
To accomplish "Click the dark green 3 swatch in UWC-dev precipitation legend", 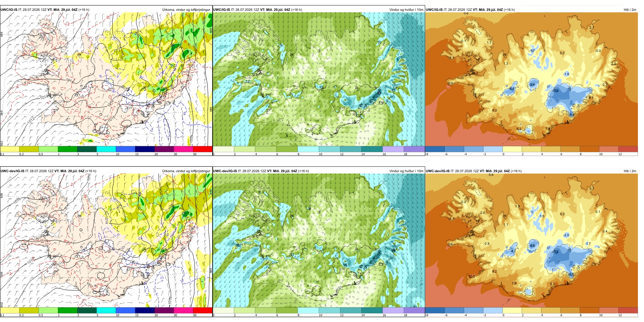I will (87, 310).
